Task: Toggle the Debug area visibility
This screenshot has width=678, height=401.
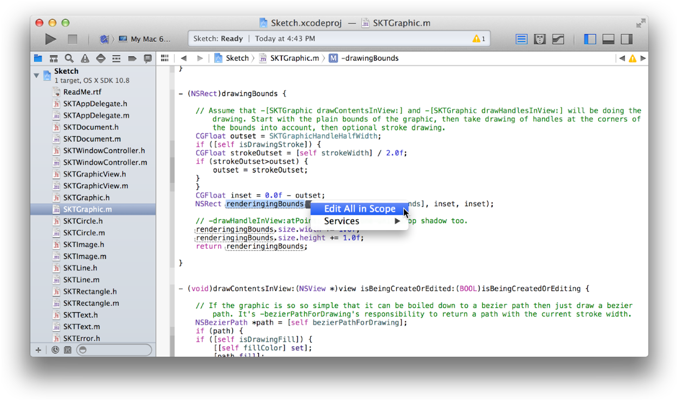Action: (608, 39)
